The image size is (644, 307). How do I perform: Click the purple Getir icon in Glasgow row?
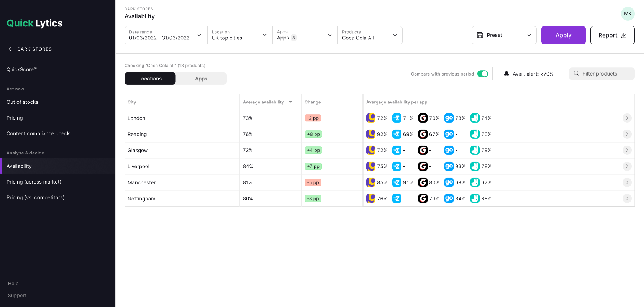click(371, 150)
